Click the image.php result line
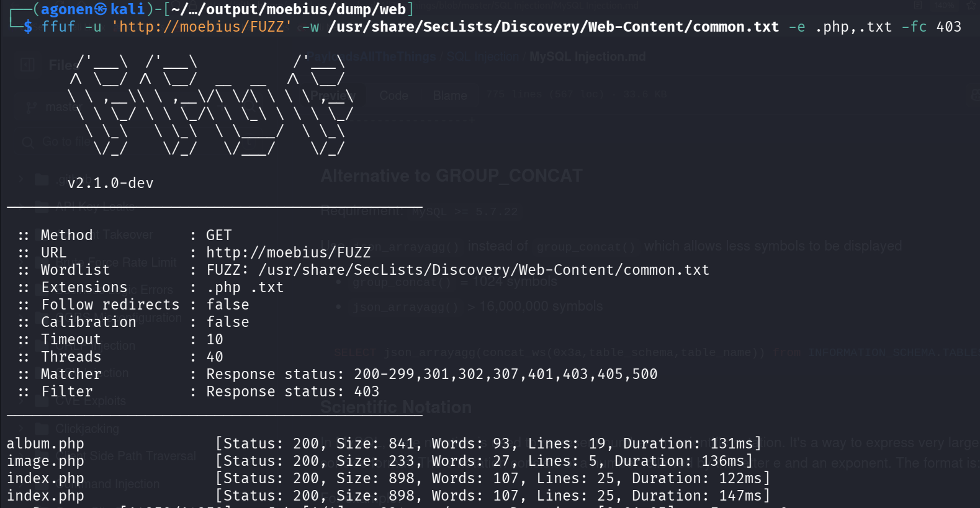Screen dimensions: 980x508 pos(45,461)
